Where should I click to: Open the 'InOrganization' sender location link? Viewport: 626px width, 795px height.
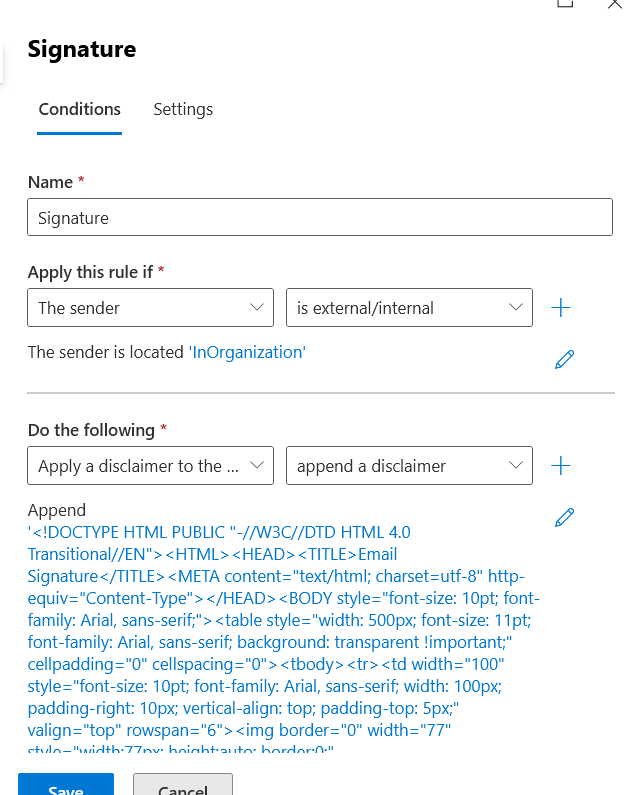pyautogui.click(x=247, y=352)
